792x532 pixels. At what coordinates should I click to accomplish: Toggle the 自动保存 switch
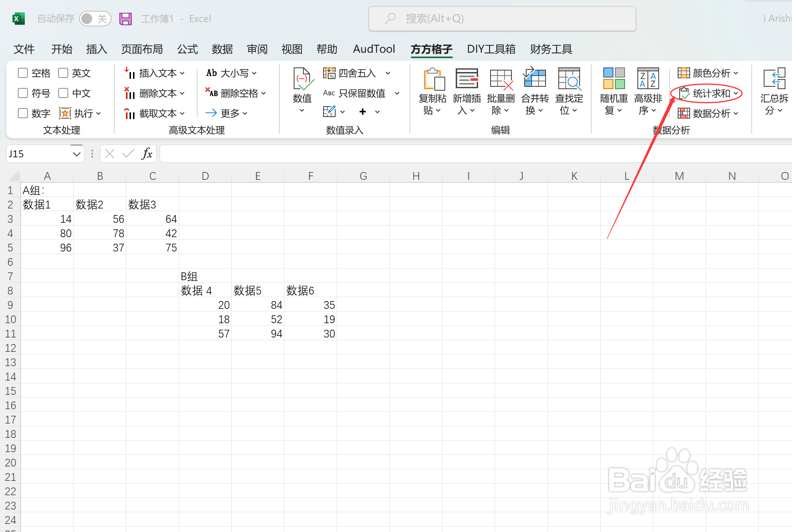click(x=95, y=19)
